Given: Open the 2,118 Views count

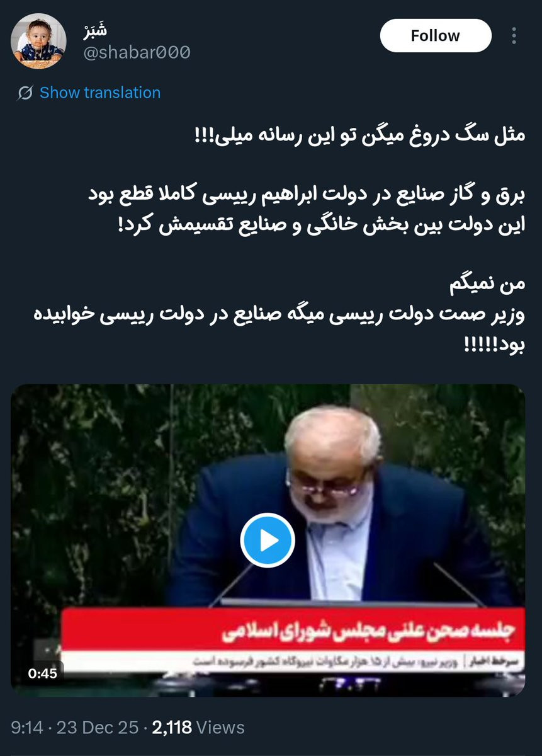Looking at the screenshot, I should (x=198, y=728).
